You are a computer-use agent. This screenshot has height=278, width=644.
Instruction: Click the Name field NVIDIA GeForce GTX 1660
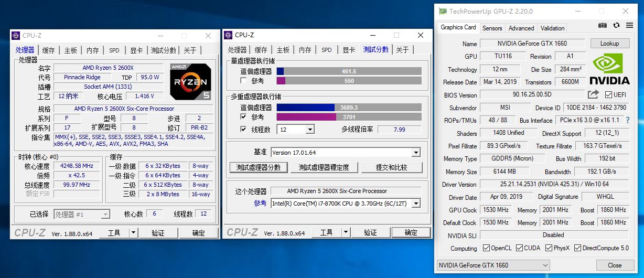(x=532, y=44)
